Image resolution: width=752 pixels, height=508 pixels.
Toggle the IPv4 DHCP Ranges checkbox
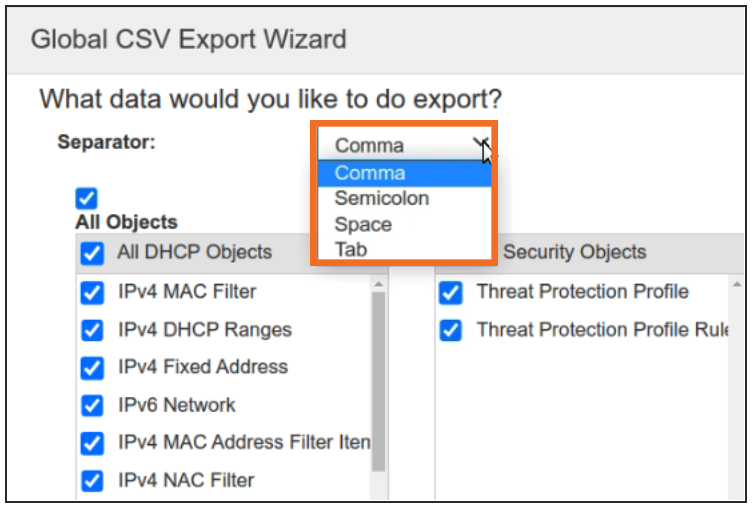point(93,330)
